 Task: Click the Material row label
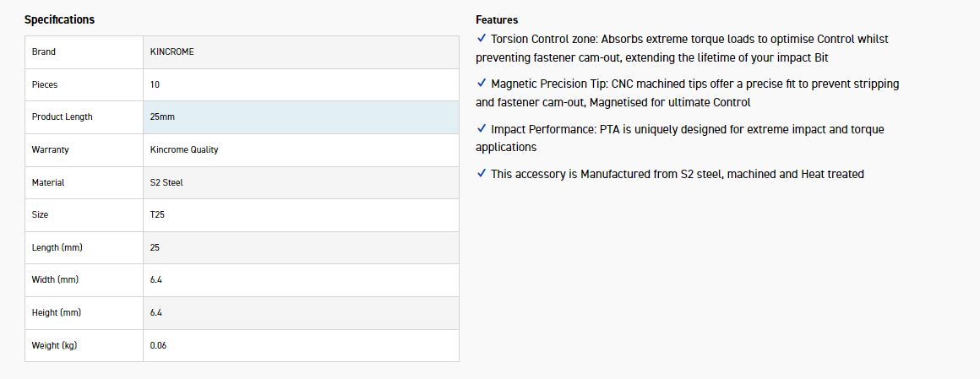(48, 182)
